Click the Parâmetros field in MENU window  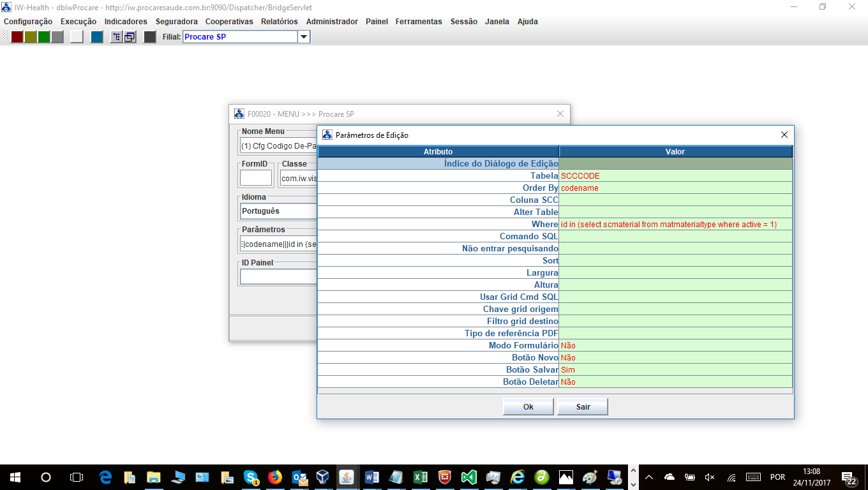pyautogui.click(x=278, y=244)
